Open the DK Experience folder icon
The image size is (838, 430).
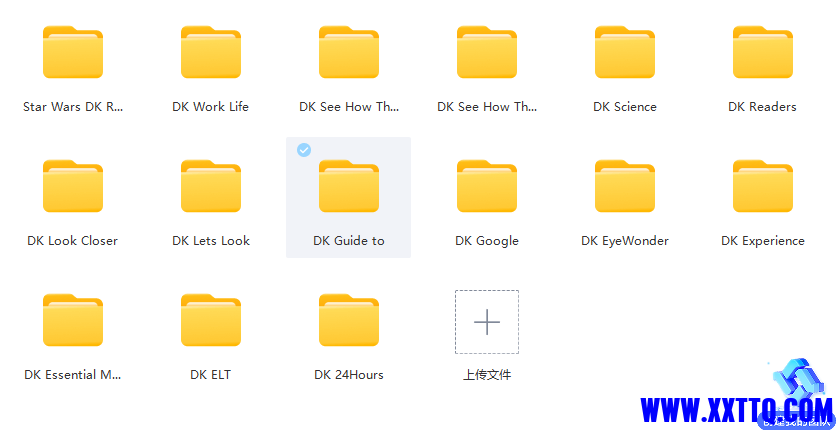point(763,186)
